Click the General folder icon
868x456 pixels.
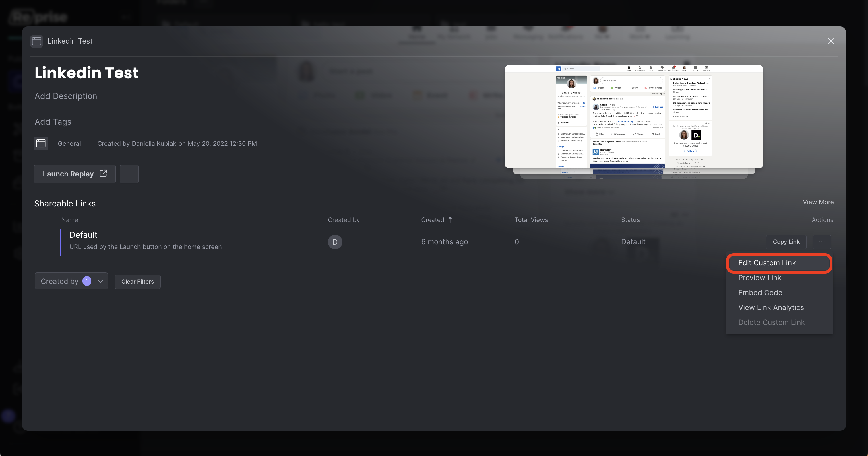click(x=41, y=143)
